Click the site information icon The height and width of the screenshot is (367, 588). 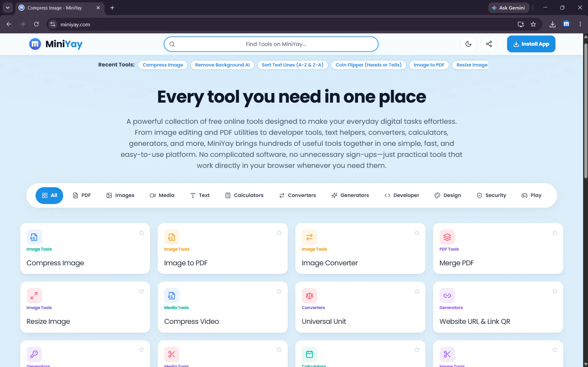pos(53,24)
